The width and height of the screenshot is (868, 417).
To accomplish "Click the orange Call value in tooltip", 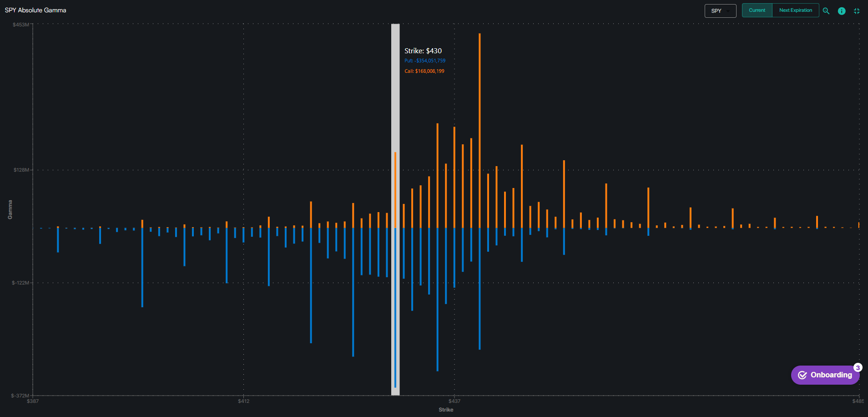I will 424,71.
